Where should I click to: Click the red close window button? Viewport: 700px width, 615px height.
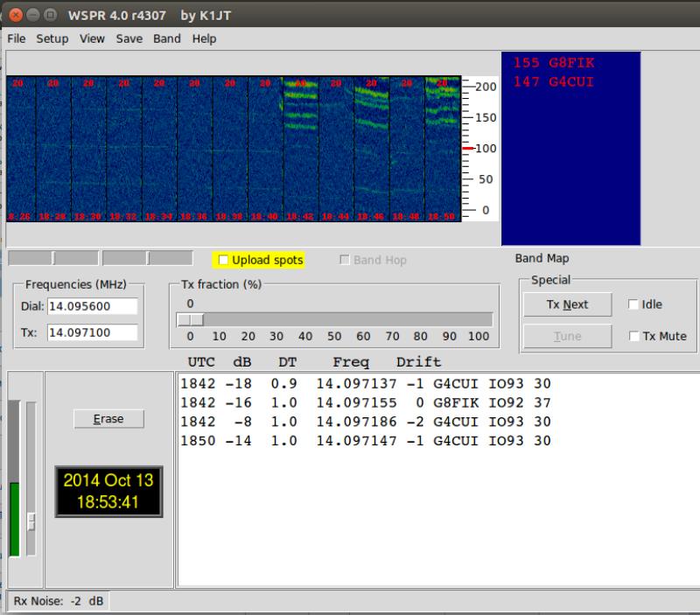coord(16,15)
